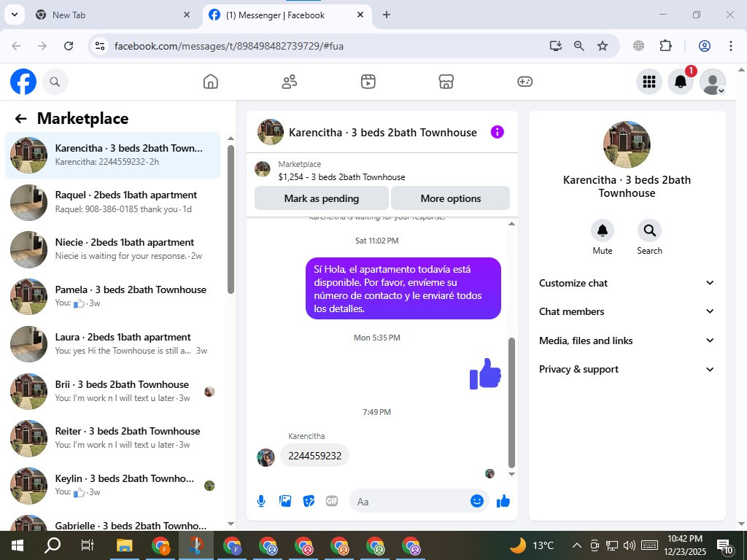Open a new browser tab with plus

[387, 15]
